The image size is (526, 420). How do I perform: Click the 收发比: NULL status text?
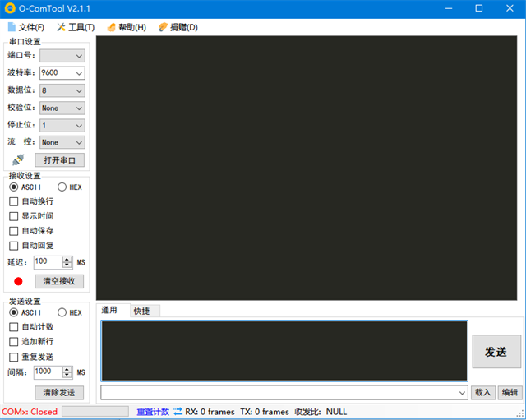tap(321, 411)
